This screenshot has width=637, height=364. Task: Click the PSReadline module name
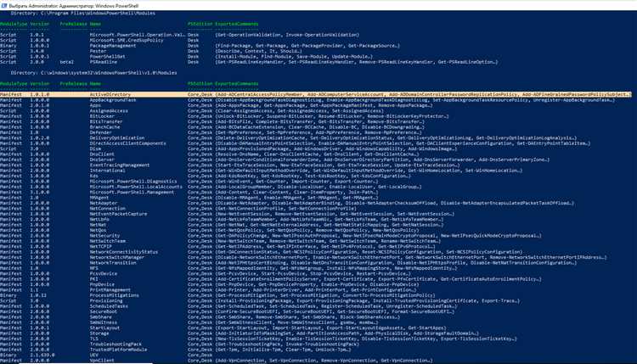coord(104,62)
